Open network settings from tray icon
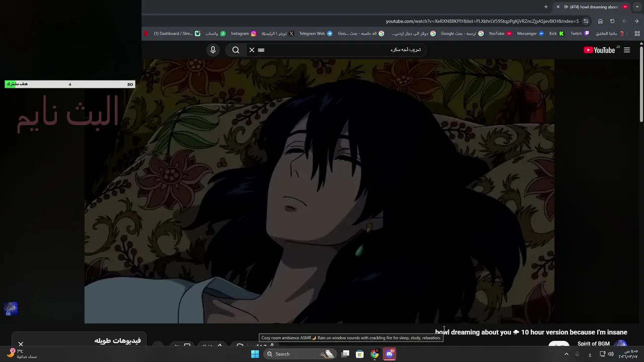Screen dimensions: 644x362 [x=602, y=354]
